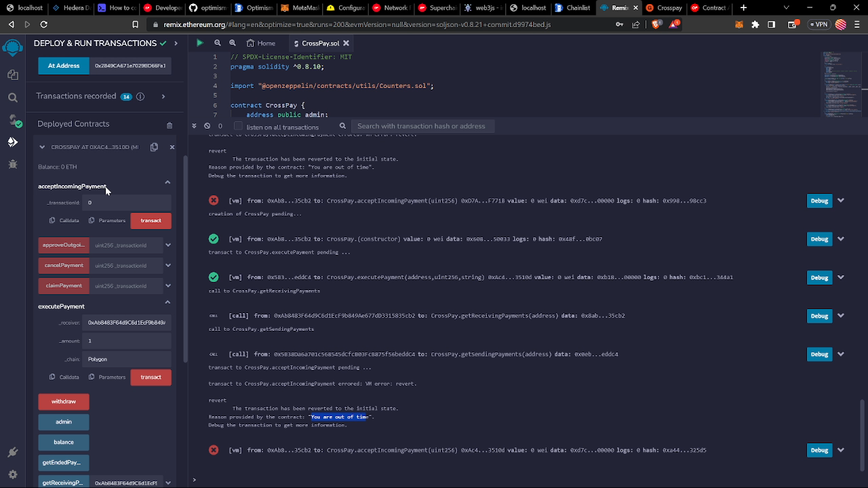This screenshot has height=488, width=868.
Task: Click the Brave Shields lion icon
Action: click(x=656, y=24)
